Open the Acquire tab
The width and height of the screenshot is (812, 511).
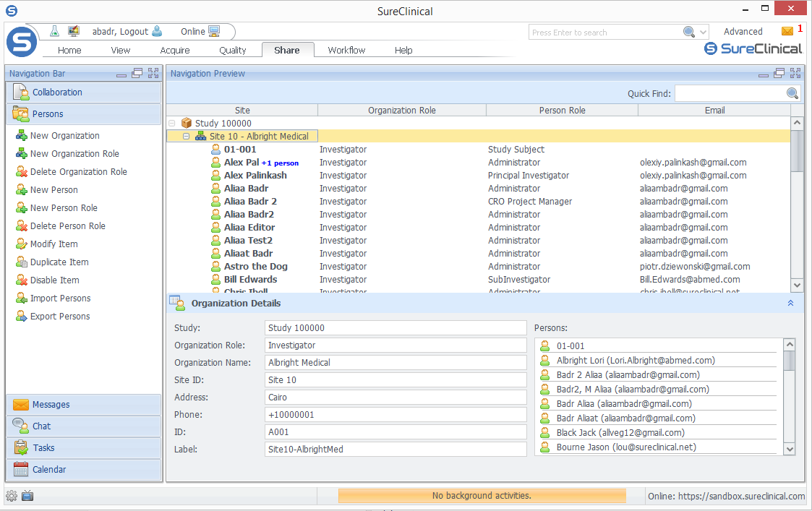pyautogui.click(x=175, y=50)
